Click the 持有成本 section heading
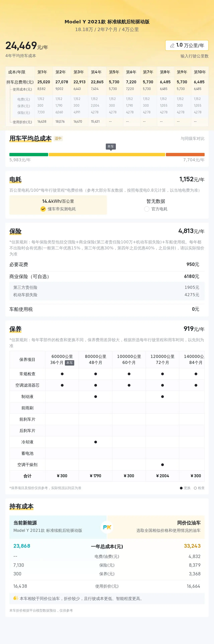 [21, 506]
